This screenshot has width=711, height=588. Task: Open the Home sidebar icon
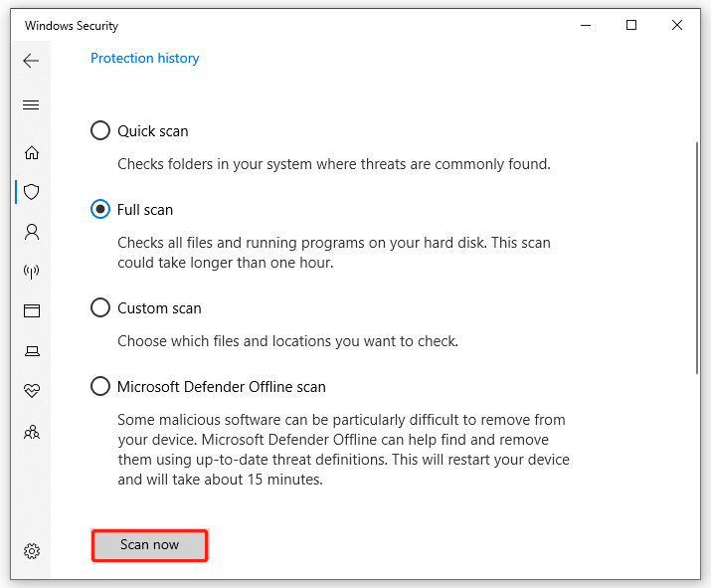(x=32, y=152)
